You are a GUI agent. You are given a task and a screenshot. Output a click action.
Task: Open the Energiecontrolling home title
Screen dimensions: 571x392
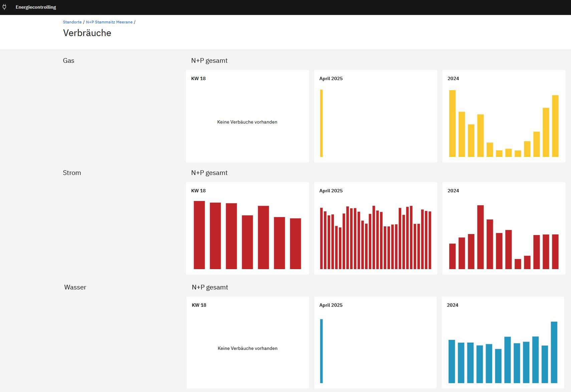coord(36,7)
